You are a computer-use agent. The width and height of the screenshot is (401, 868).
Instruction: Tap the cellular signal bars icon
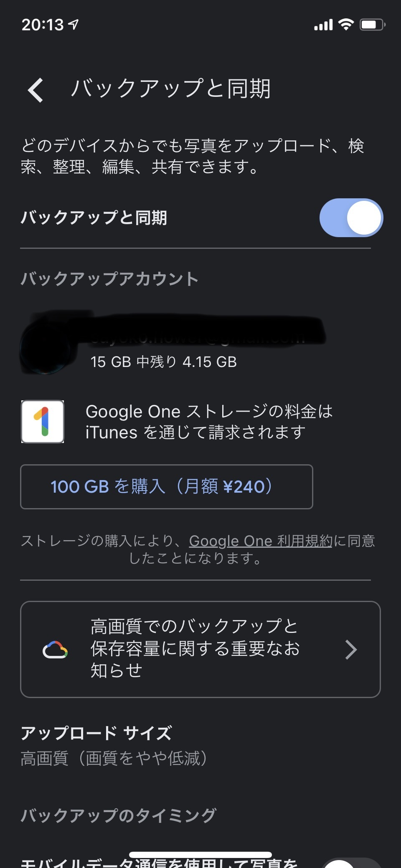[x=323, y=25]
